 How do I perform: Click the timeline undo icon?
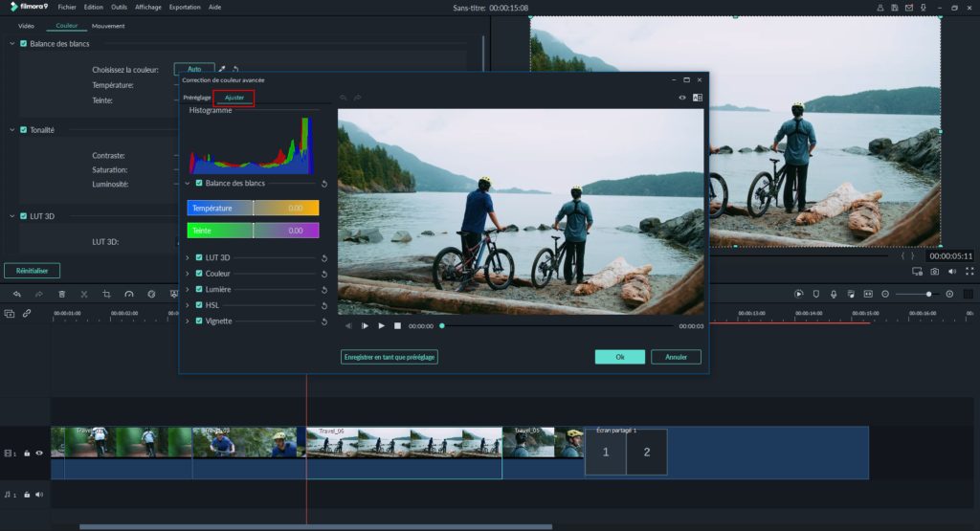tap(17, 295)
